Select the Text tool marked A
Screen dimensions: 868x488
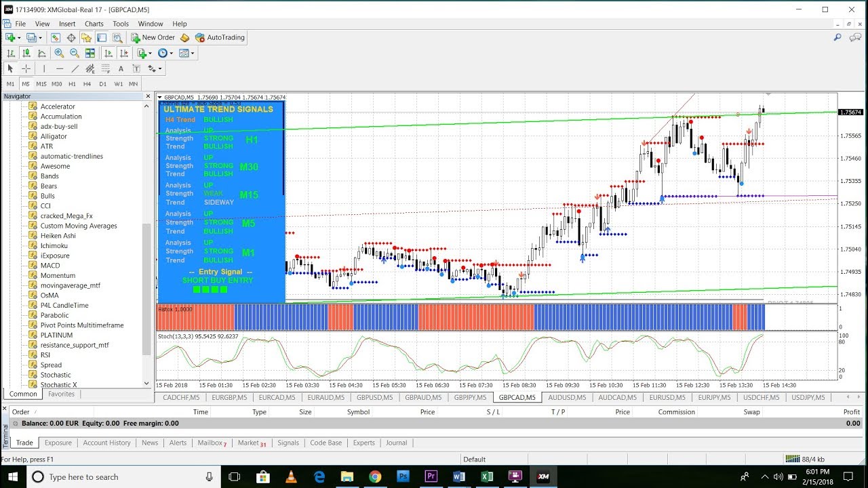[121, 68]
